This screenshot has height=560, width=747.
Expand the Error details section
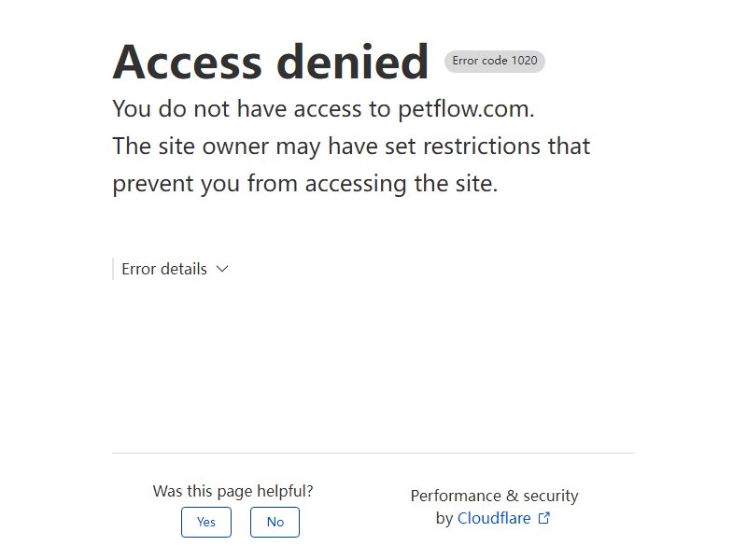[175, 269]
